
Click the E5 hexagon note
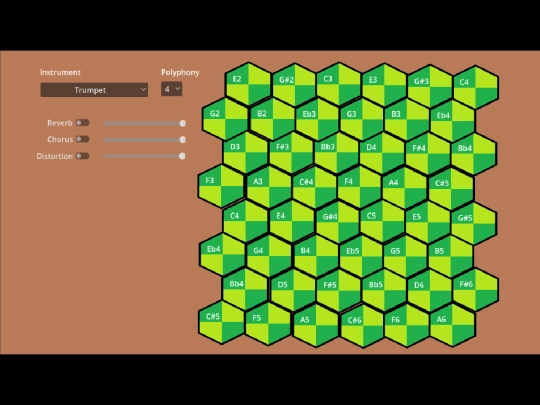[428, 222]
